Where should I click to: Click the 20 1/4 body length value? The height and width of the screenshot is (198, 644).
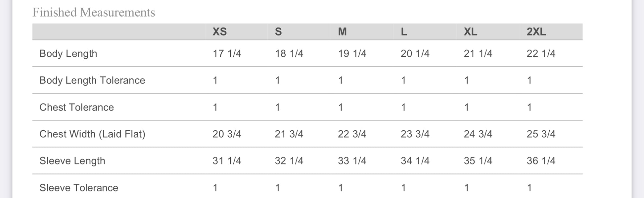pyautogui.click(x=415, y=54)
